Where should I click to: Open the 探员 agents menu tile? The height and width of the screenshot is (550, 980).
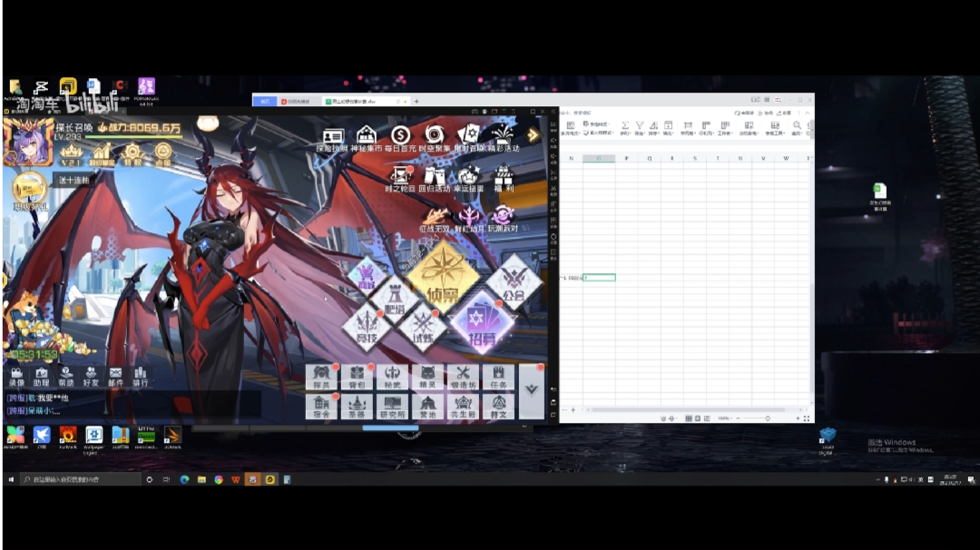coord(321,378)
